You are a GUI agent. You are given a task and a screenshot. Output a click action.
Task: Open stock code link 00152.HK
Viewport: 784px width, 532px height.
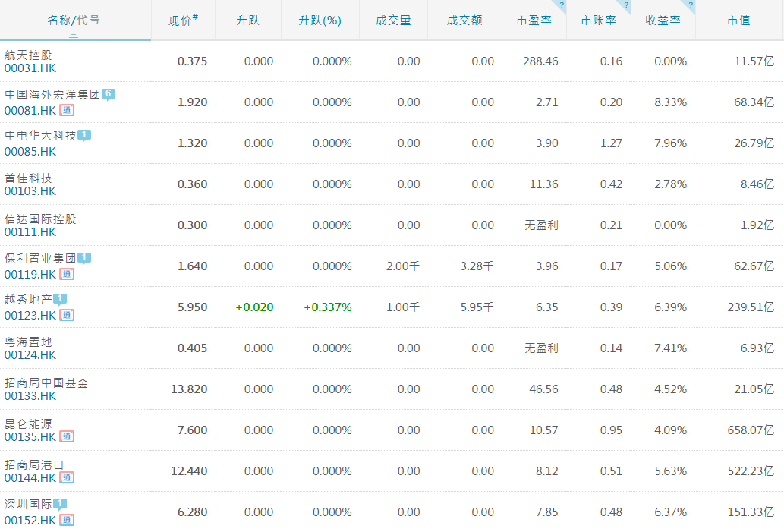(x=30, y=520)
